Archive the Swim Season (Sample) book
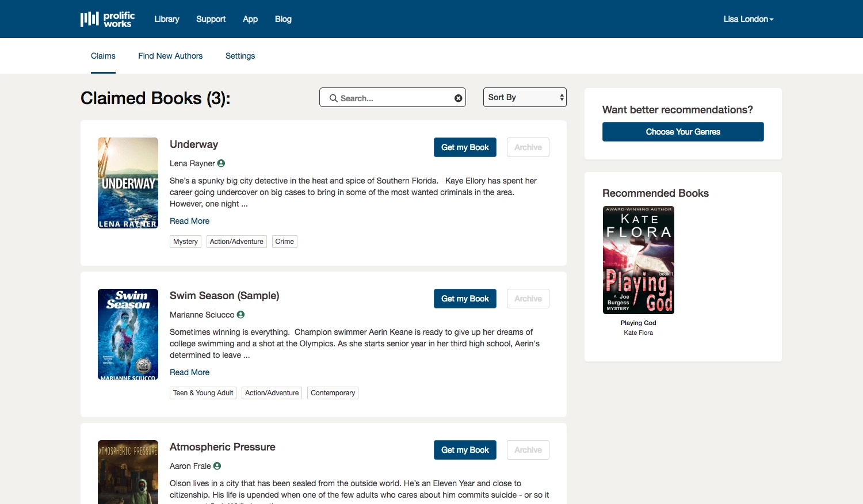 coord(528,299)
